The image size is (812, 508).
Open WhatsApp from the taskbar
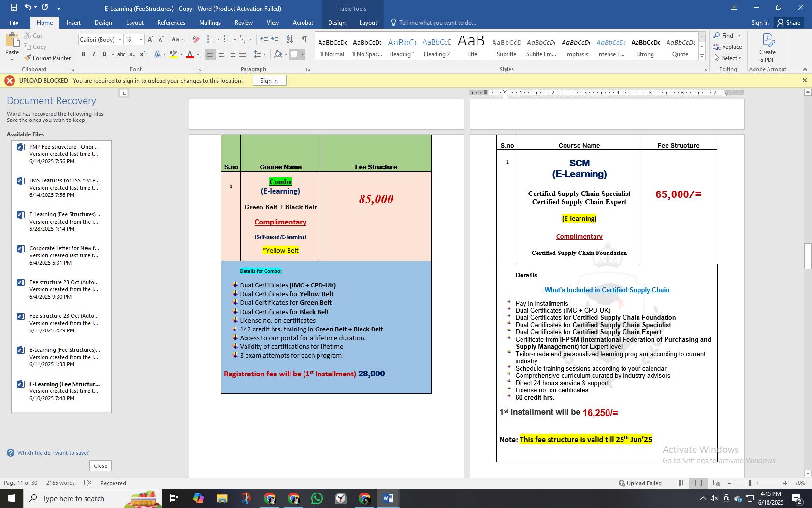(317, 498)
